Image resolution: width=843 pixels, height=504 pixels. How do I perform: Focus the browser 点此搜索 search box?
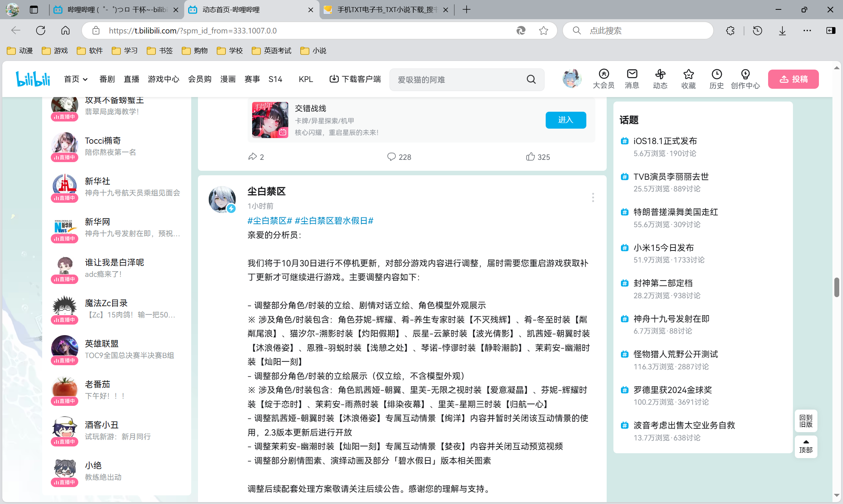click(x=638, y=30)
